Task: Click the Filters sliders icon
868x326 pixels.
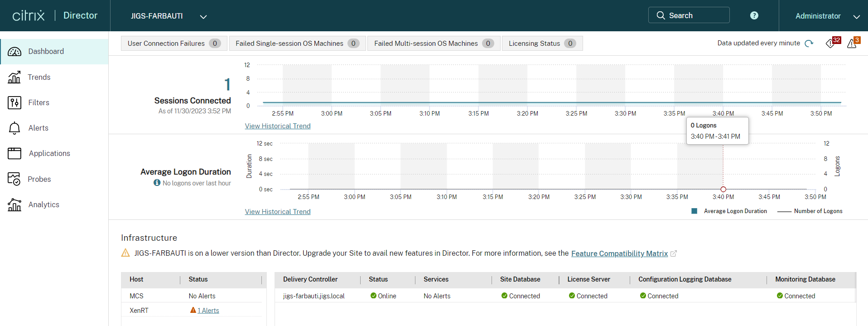Action: [14, 102]
